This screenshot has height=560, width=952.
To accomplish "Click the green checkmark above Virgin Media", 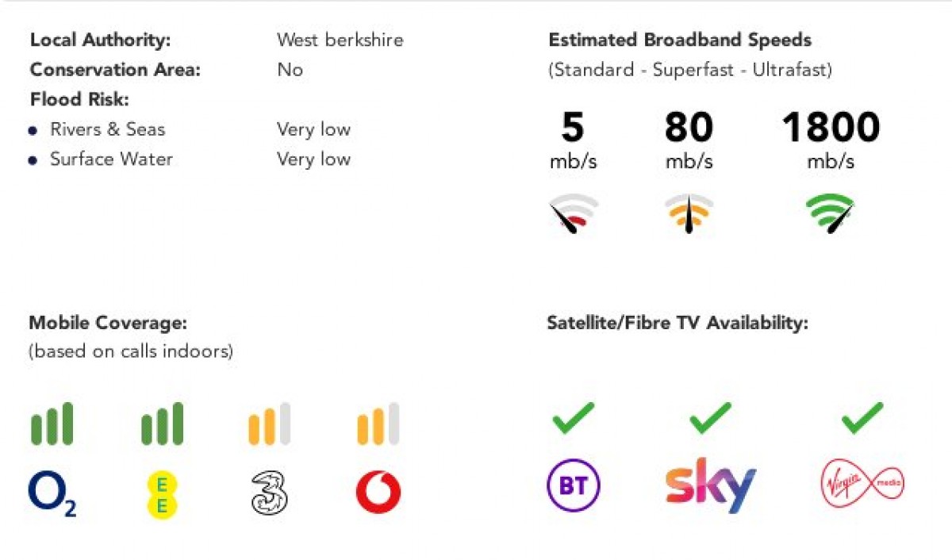I will (x=862, y=418).
